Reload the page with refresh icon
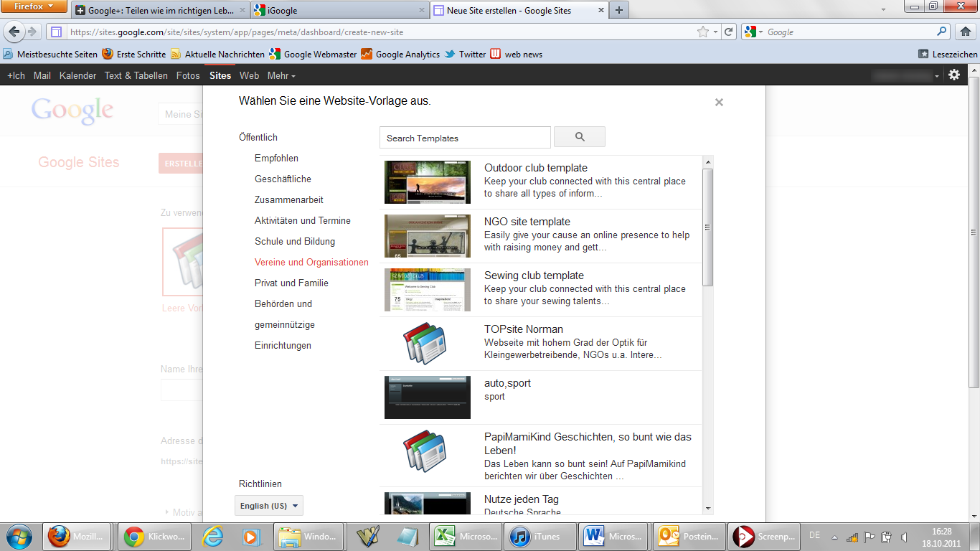The width and height of the screenshot is (980, 551). 729,32
